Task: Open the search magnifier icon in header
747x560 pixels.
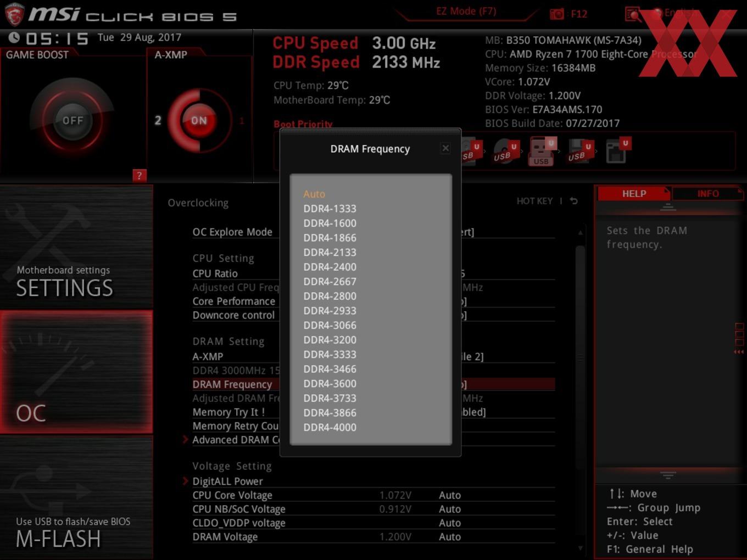Action: click(633, 14)
